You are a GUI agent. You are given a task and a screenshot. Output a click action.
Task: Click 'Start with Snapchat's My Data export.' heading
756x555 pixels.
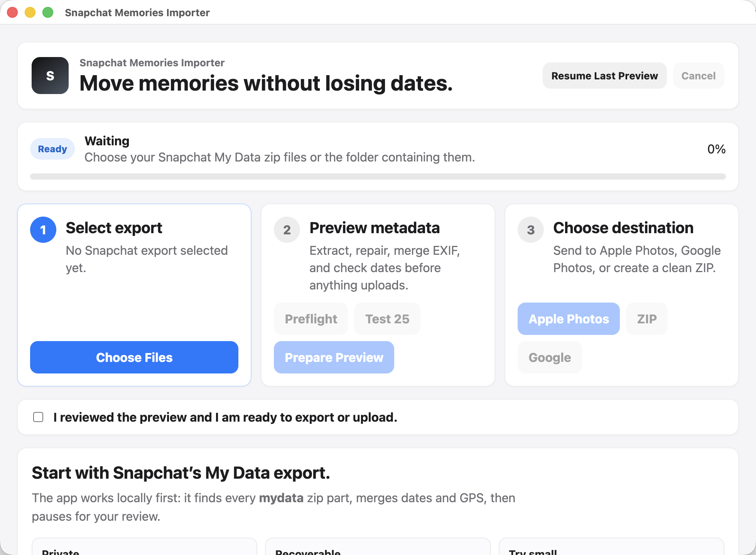pos(181,473)
